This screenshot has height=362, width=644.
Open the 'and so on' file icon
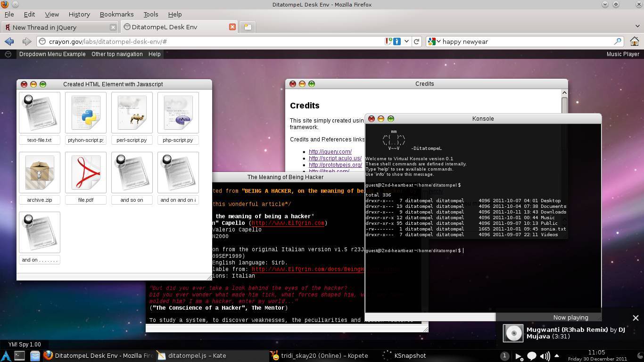pyautogui.click(x=132, y=173)
